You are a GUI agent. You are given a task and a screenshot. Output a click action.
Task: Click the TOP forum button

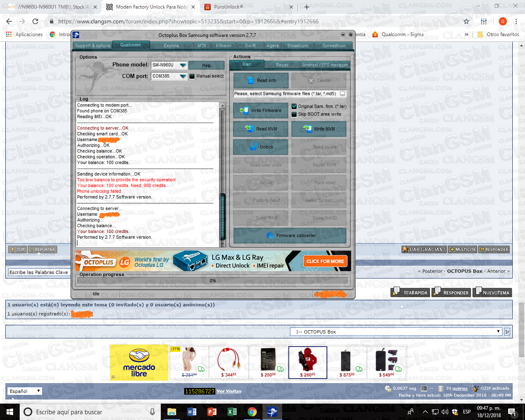18,249
